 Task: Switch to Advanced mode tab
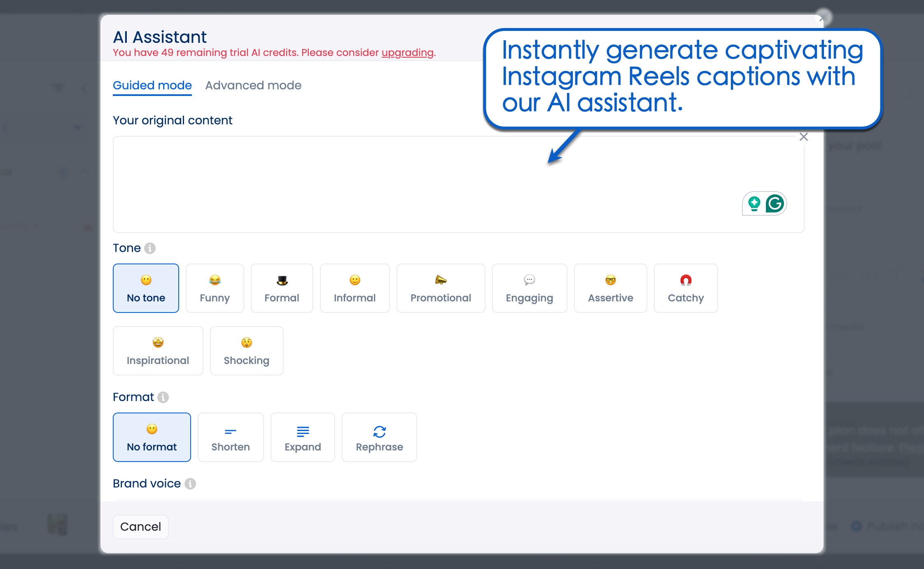(253, 85)
